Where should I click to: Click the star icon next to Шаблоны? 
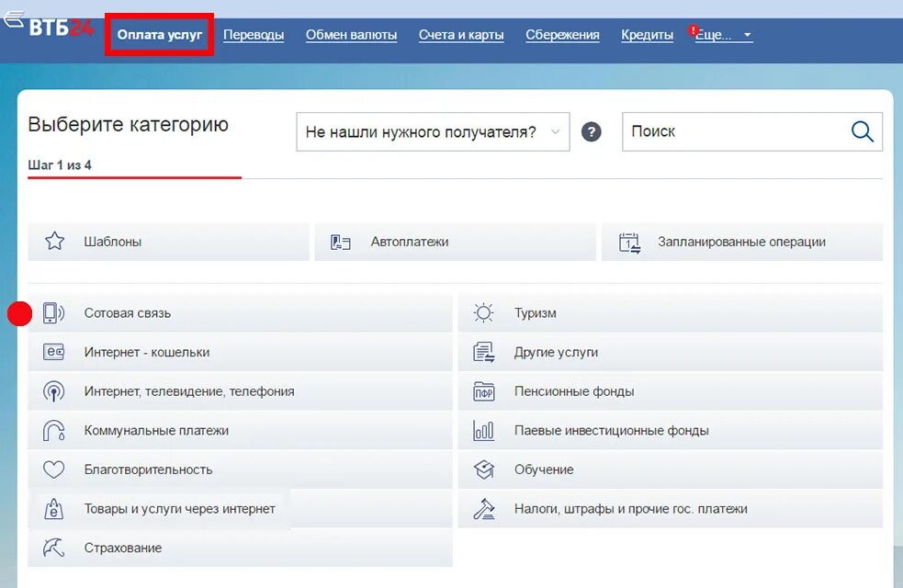[x=55, y=242]
